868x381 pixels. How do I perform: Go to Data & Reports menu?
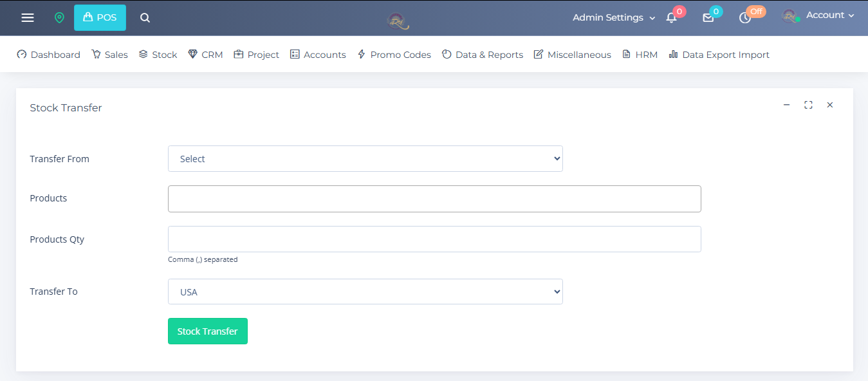[483, 55]
